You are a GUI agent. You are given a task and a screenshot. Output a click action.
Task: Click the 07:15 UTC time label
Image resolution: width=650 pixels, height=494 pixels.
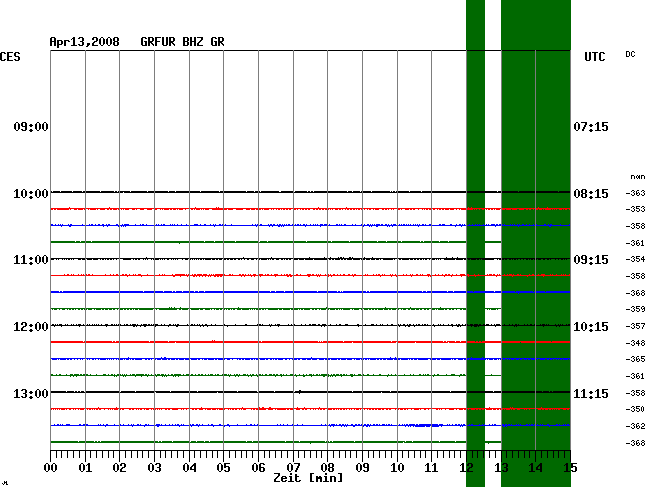click(x=591, y=126)
